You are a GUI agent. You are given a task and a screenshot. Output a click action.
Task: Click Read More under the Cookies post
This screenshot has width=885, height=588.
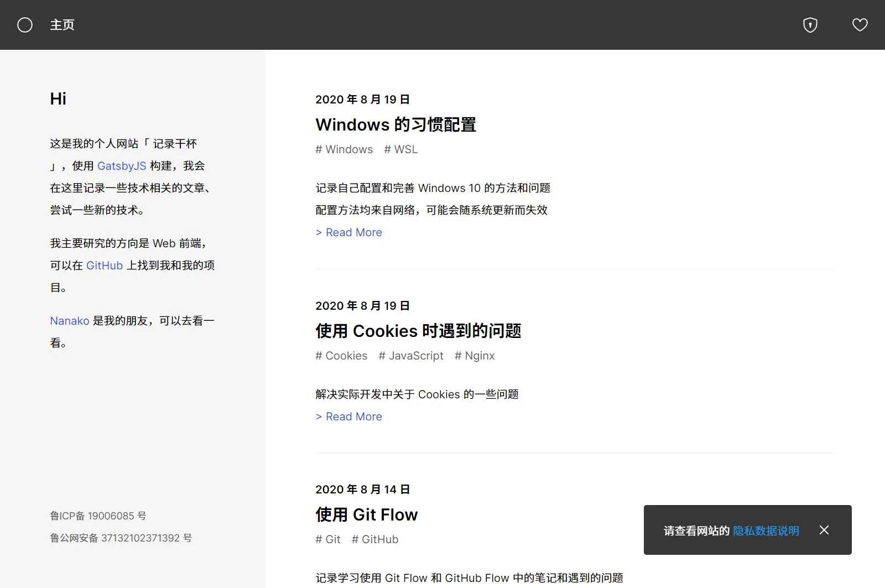pyautogui.click(x=348, y=416)
